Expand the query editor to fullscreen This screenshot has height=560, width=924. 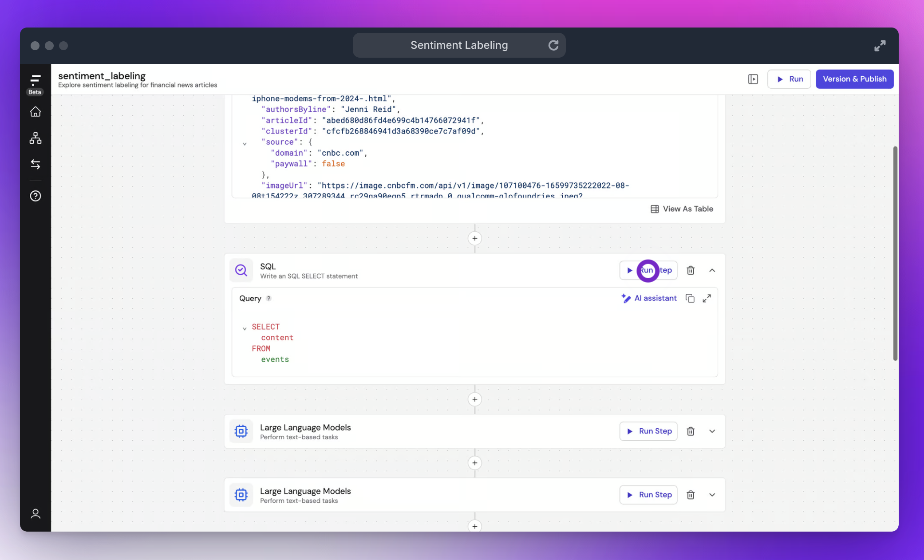pyautogui.click(x=707, y=298)
